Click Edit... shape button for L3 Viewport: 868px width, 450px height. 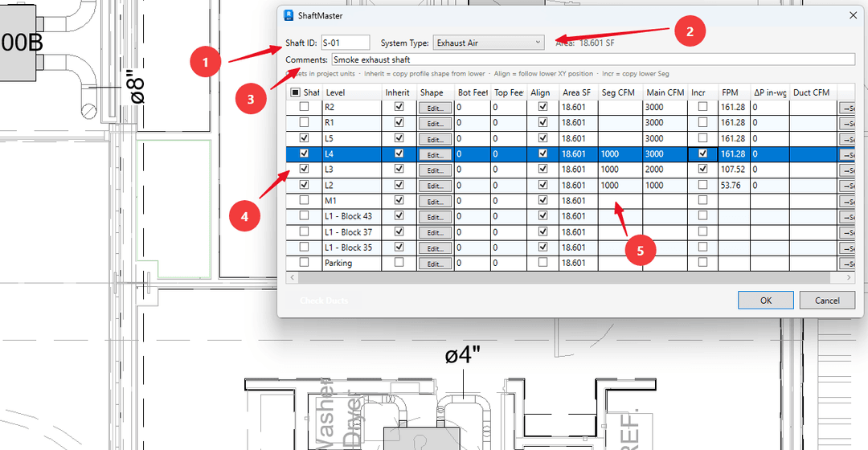point(435,170)
